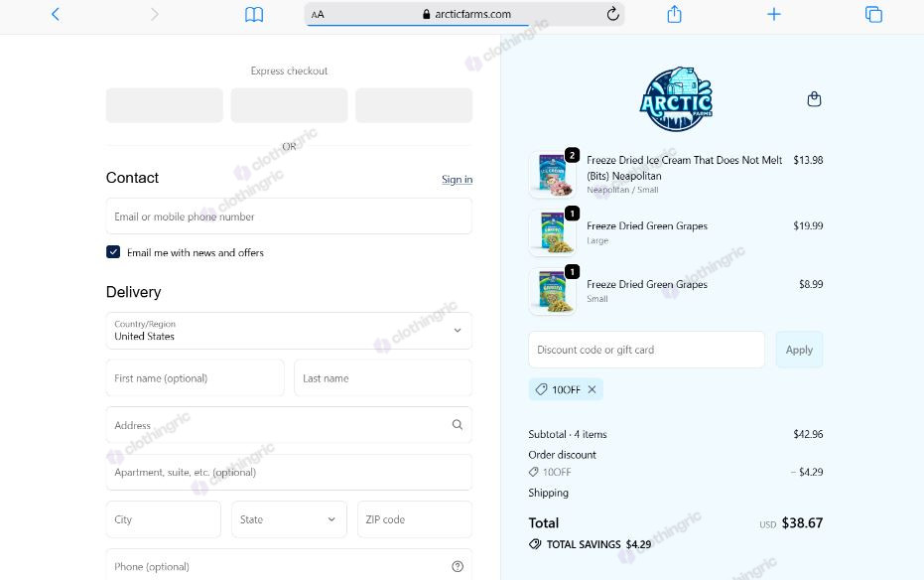The image size is (924, 580).
Task: Reload the page with refresh icon
Action: coord(613,14)
